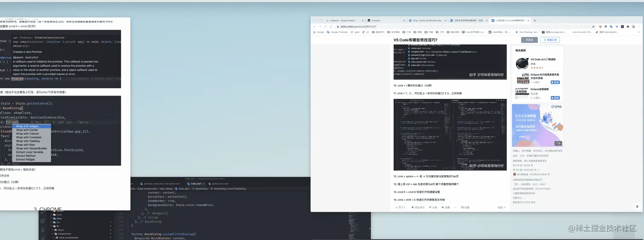Close the snipaste - Google Search tab
This screenshot has width=644, height=240.
(363, 20)
